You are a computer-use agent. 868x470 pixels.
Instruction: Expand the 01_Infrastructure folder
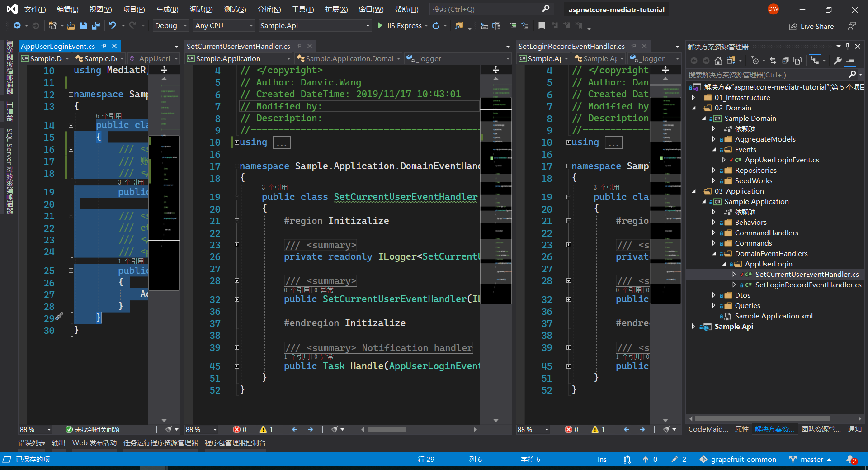click(x=693, y=98)
